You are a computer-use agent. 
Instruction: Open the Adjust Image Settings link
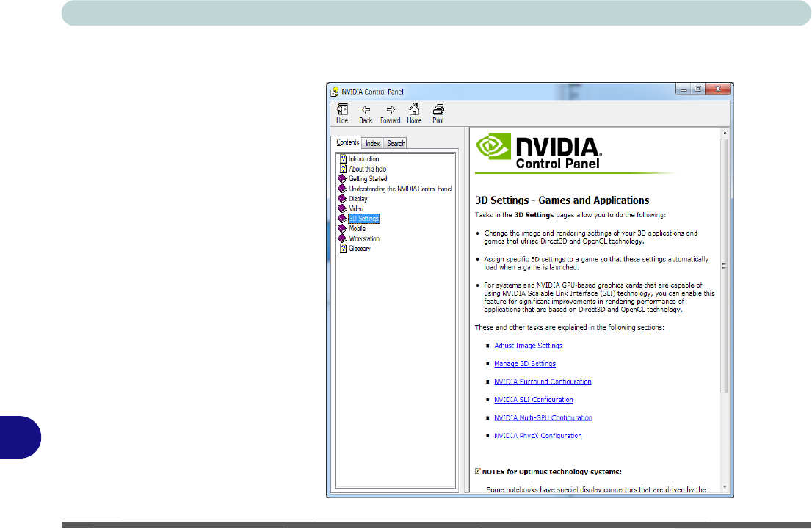[528, 346]
